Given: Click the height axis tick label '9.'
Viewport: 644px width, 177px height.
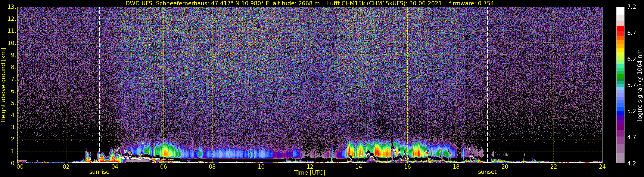Looking at the screenshot, I should 13,55.
